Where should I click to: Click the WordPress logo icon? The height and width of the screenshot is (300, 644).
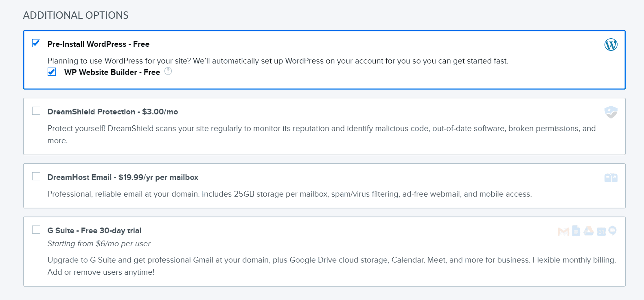[x=611, y=44]
